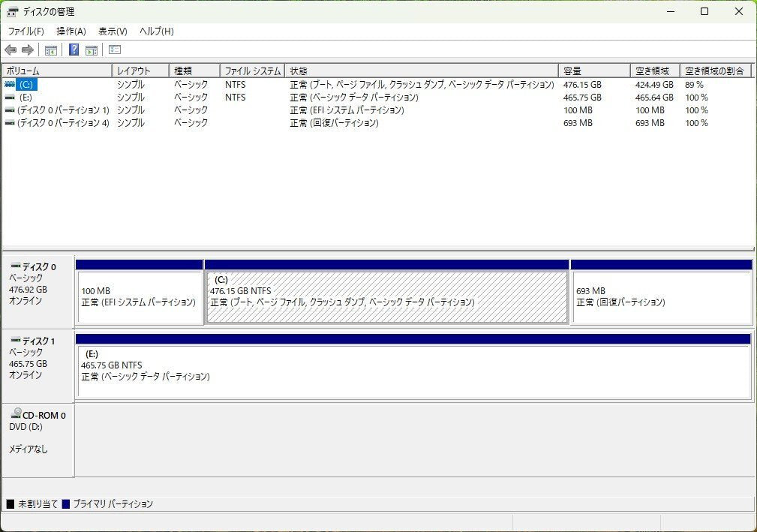Select the ディスク 1 disk label panel
The height and width of the screenshot is (532, 757).
point(38,366)
